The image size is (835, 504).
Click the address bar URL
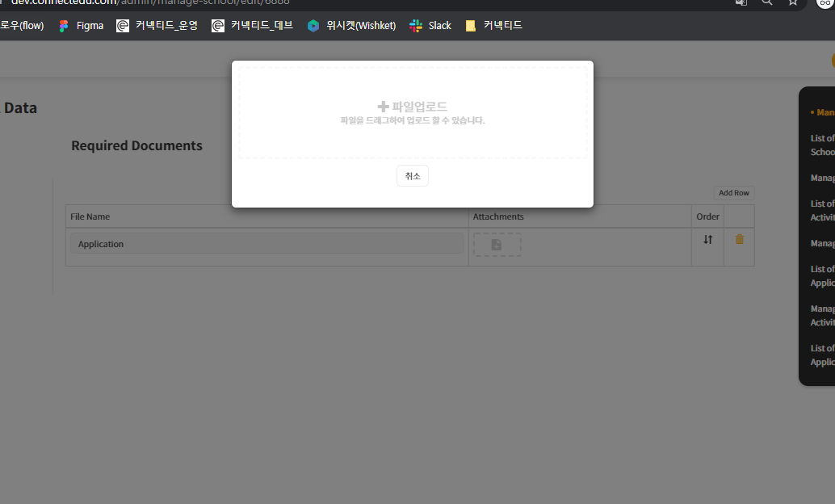pyautogui.click(x=153, y=2)
